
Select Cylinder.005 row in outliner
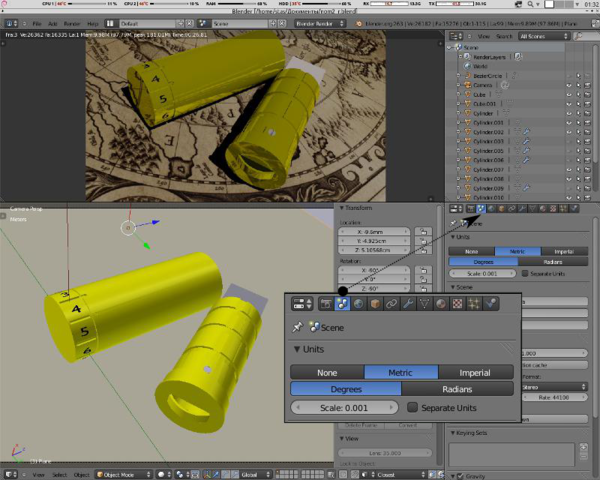click(507, 151)
